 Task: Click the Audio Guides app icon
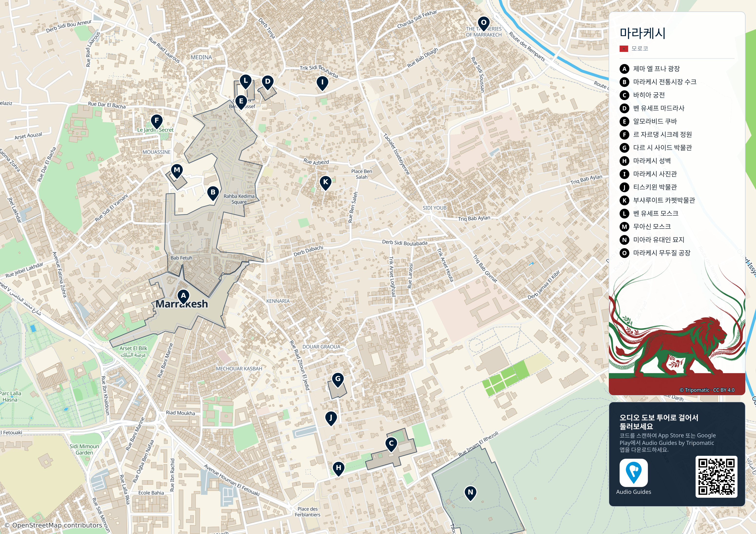click(x=633, y=473)
